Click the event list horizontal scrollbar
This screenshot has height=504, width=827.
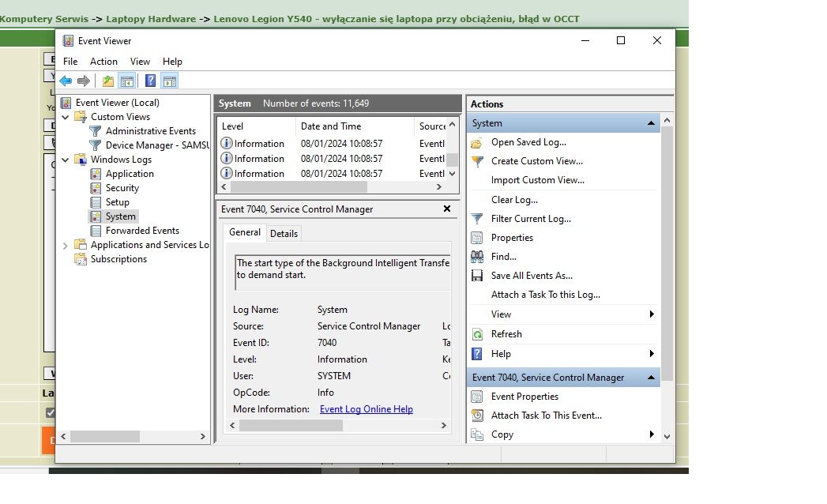coord(300,187)
